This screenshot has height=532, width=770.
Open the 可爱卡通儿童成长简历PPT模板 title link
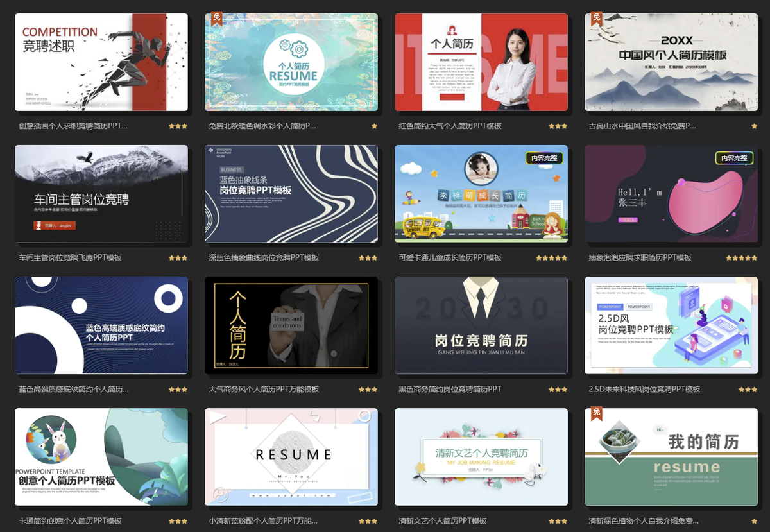(x=450, y=258)
